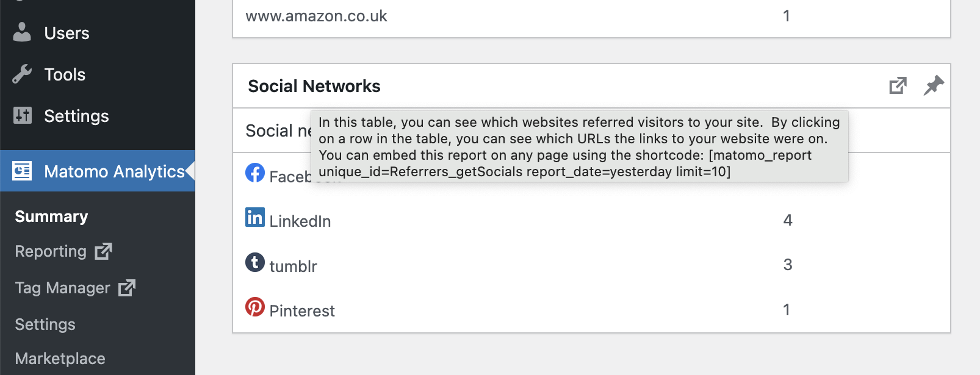Pin the Social Networks widget
The width and height of the screenshot is (980, 375).
pos(933,86)
